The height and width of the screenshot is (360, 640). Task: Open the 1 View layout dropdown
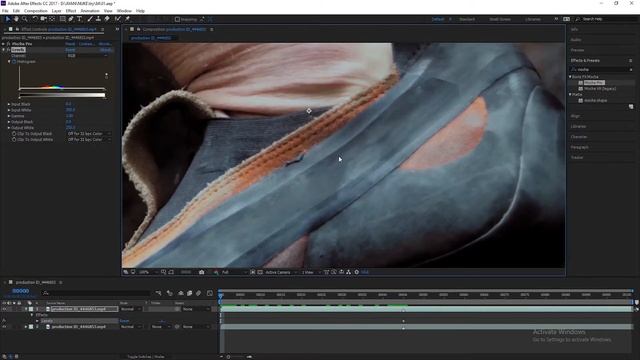coord(311,272)
